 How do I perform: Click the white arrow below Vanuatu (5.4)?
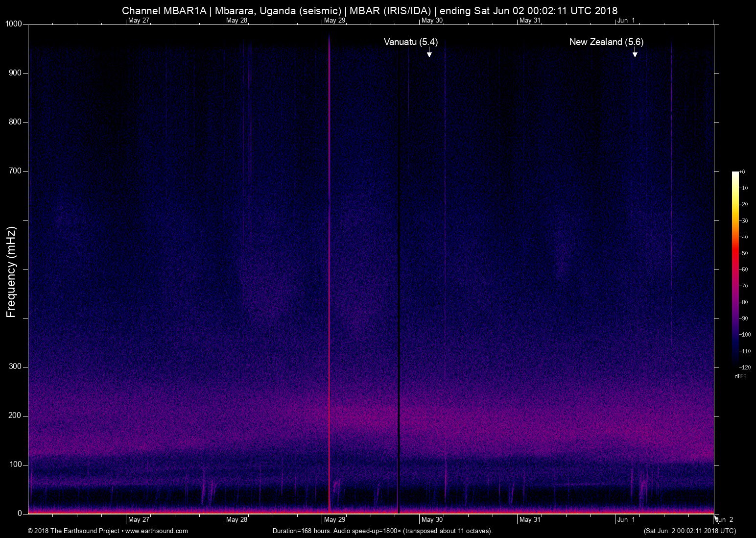tap(429, 52)
